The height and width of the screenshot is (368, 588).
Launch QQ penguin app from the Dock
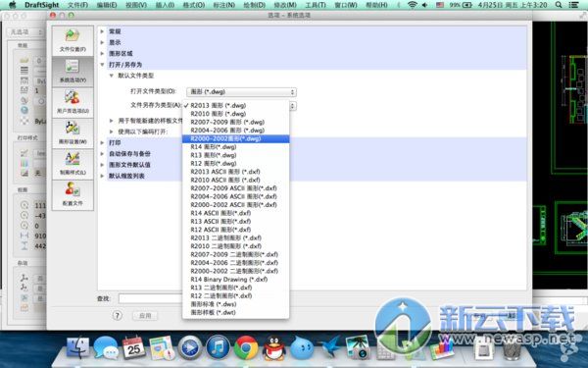[x=273, y=347]
